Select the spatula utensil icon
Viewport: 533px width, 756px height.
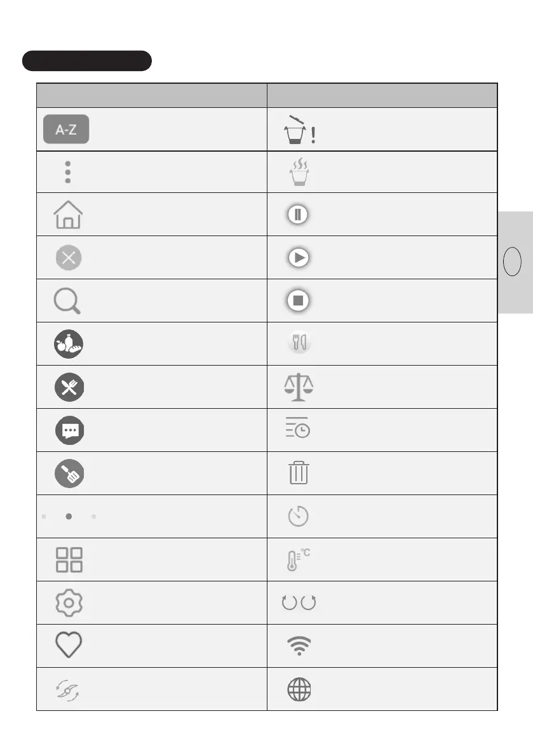click(x=69, y=474)
